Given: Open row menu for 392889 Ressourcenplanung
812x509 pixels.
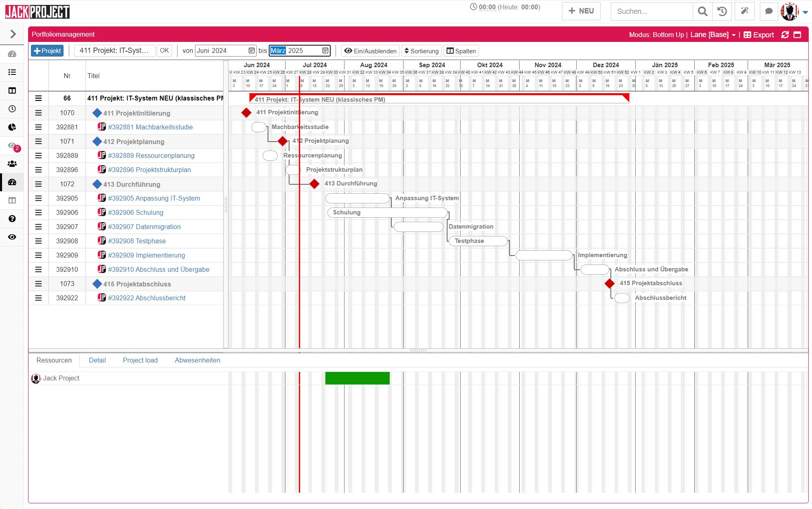Looking at the screenshot, I should (38, 155).
